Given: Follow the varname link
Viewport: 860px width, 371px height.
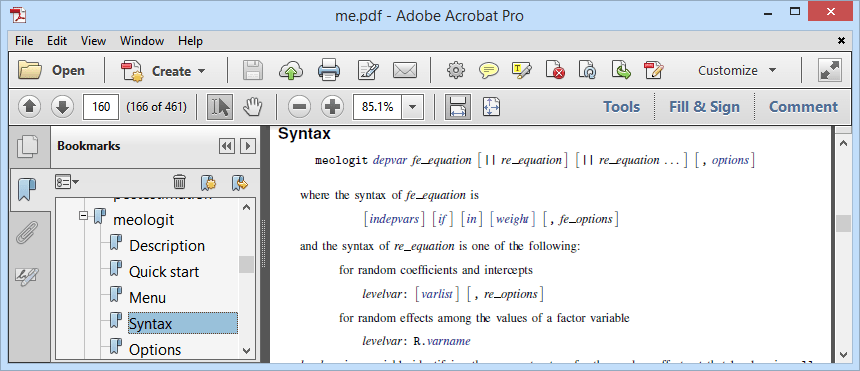Looking at the screenshot, I should tap(449, 341).
